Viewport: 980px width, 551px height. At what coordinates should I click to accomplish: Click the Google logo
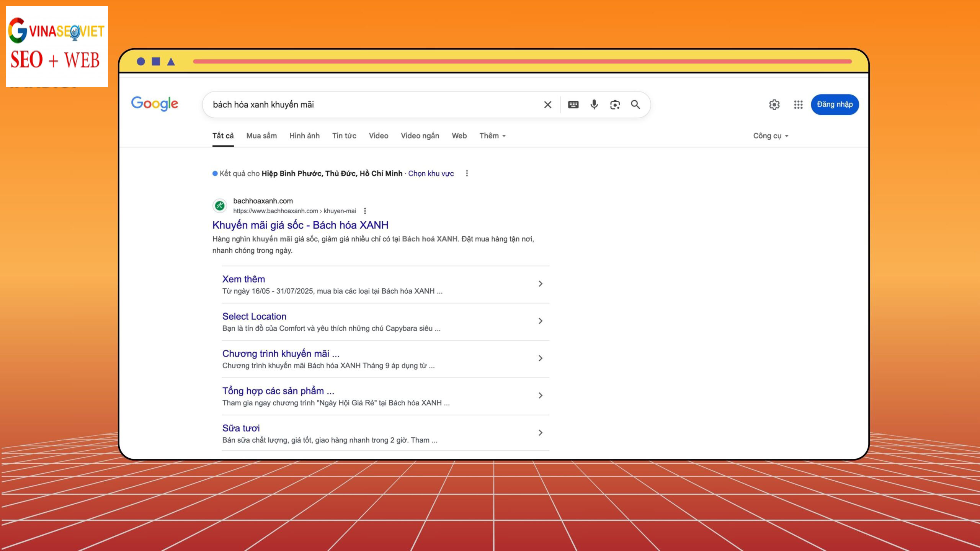(x=155, y=103)
